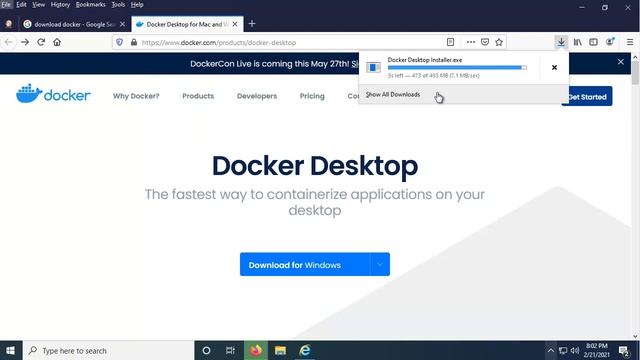View site security padlock info
The height and width of the screenshot is (360, 640).
pyautogui.click(x=134, y=42)
